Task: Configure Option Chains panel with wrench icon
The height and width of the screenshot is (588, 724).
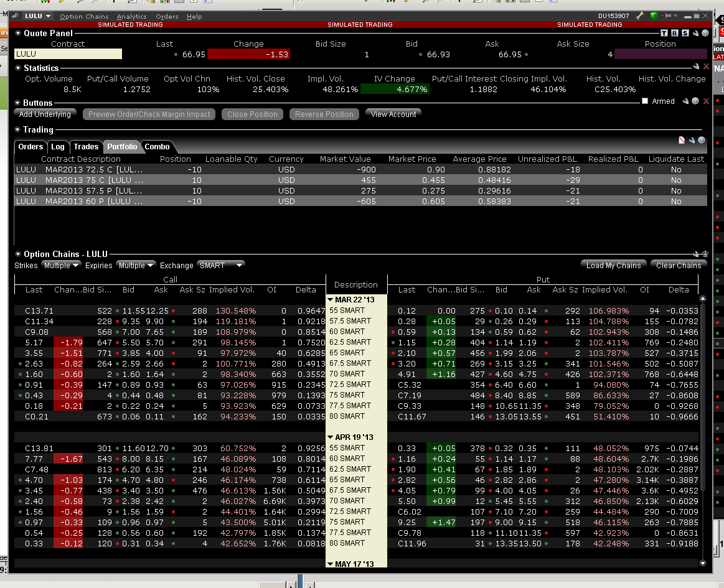Action: [696, 254]
